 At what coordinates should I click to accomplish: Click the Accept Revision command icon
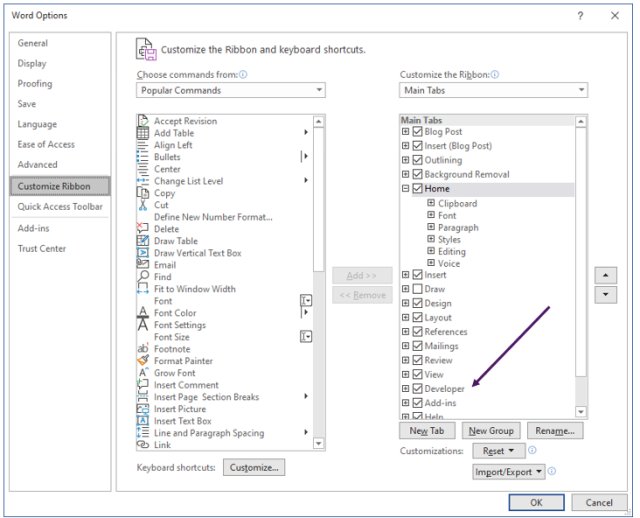[x=143, y=121]
